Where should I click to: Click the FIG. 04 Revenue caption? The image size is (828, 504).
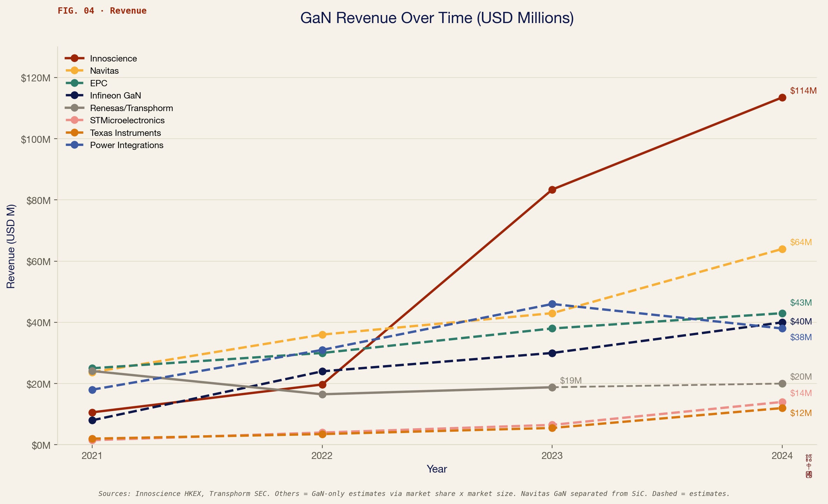tap(102, 11)
